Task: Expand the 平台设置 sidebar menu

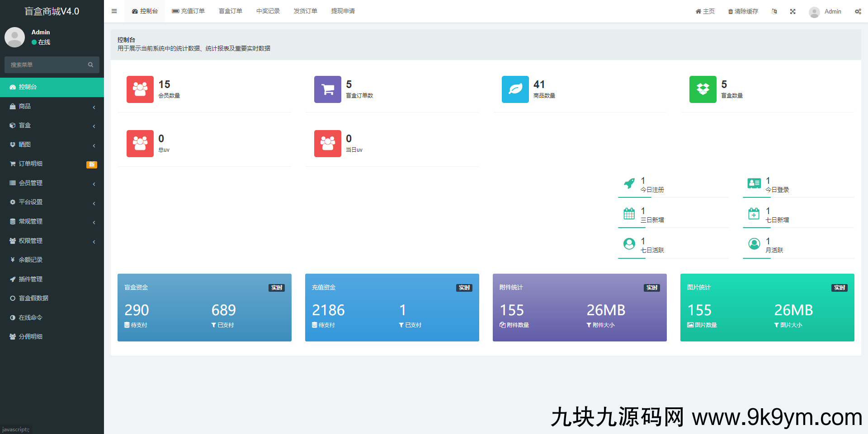Action: tap(52, 202)
